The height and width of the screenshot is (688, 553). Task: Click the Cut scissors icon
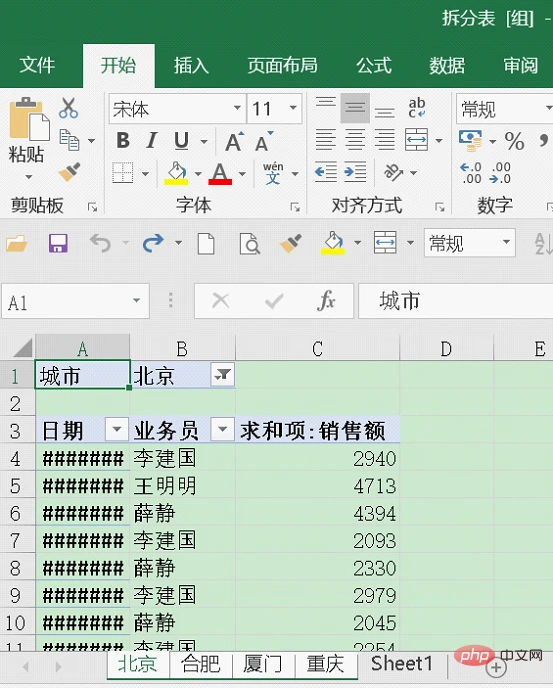tap(68, 108)
